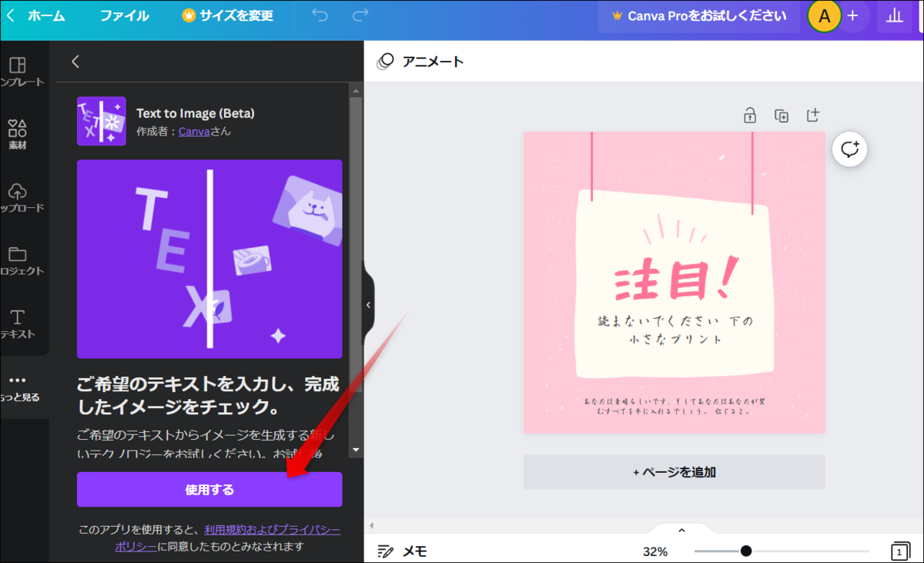Click the panel scrollbar down arrow
The image size is (924, 563).
[x=356, y=450]
